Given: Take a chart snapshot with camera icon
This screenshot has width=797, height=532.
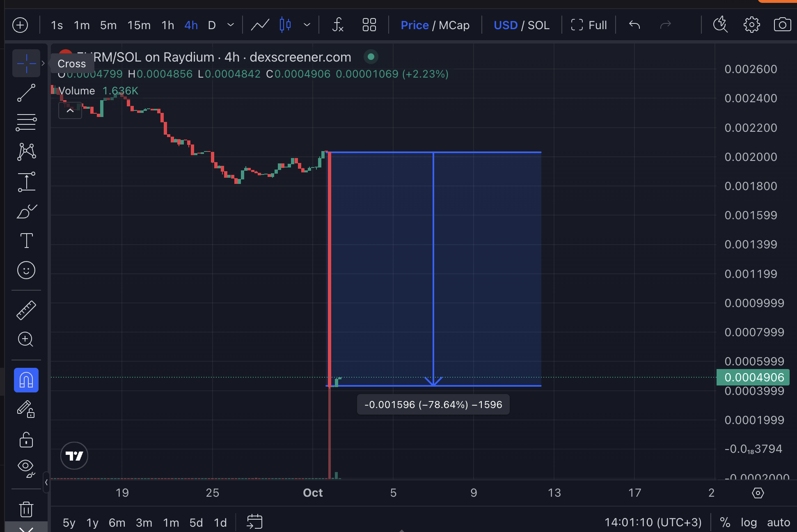Looking at the screenshot, I should [x=782, y=25].
